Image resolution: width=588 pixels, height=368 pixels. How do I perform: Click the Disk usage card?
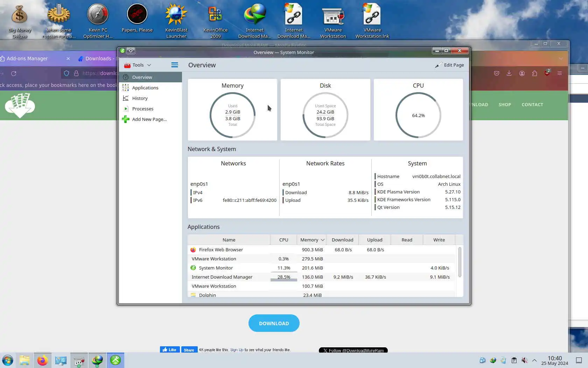(325, 110)
